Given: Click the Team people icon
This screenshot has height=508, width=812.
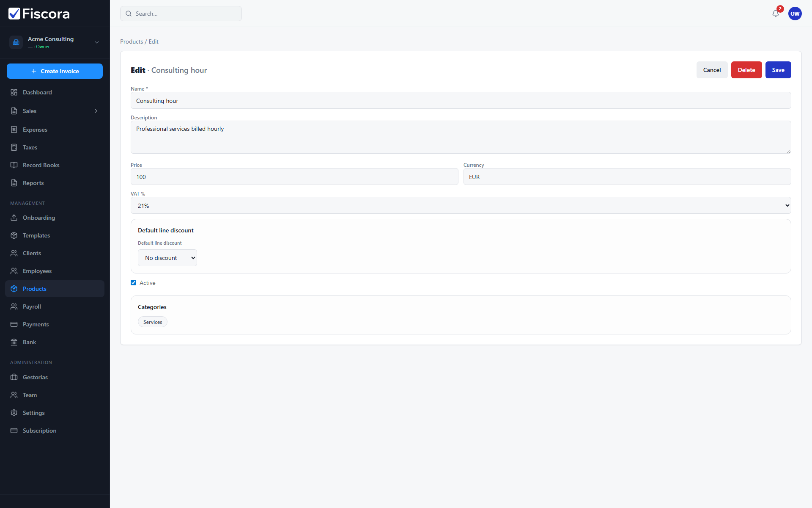Looking at the screenshot, I should point(14,395).
